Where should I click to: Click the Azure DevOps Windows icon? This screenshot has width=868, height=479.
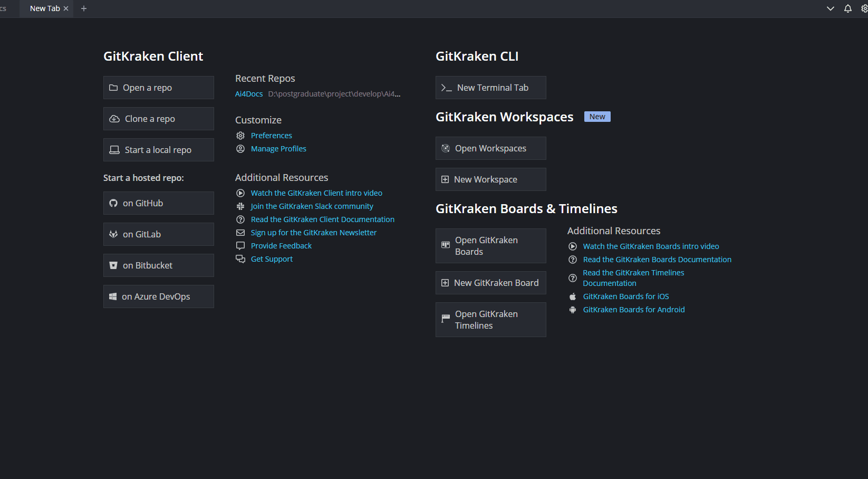113,296
